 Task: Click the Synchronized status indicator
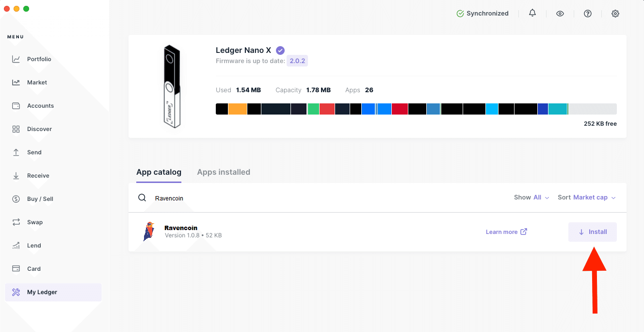(x=483, y=14)
